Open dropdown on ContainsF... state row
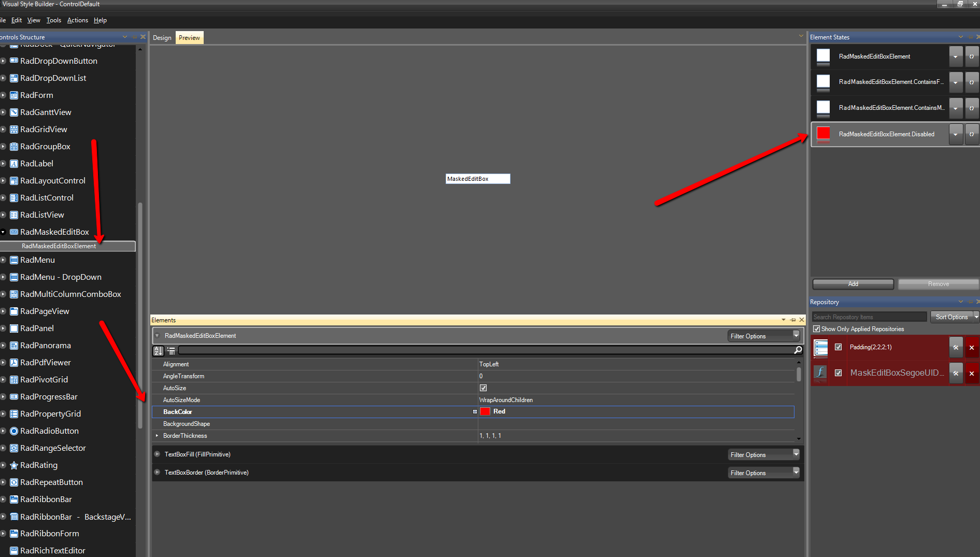This screenshot has height=557, width=980. [x=956, y=82]
